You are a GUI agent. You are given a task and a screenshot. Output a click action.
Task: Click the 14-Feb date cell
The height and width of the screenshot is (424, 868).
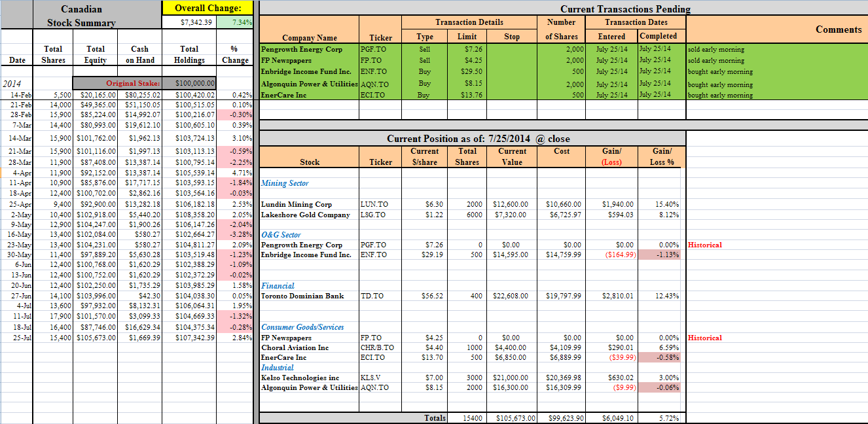22,95
